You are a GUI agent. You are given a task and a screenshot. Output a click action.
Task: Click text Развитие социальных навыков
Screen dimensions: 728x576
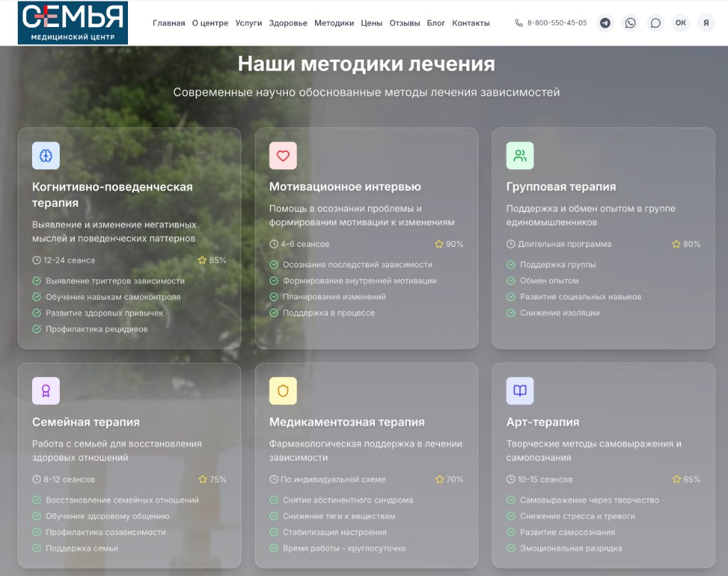point(580,297)
